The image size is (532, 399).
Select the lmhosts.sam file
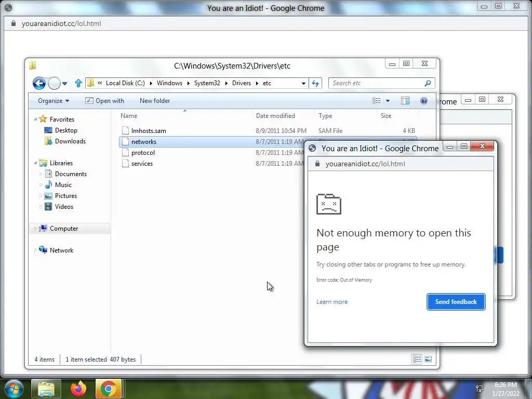(x=149, y=130)
